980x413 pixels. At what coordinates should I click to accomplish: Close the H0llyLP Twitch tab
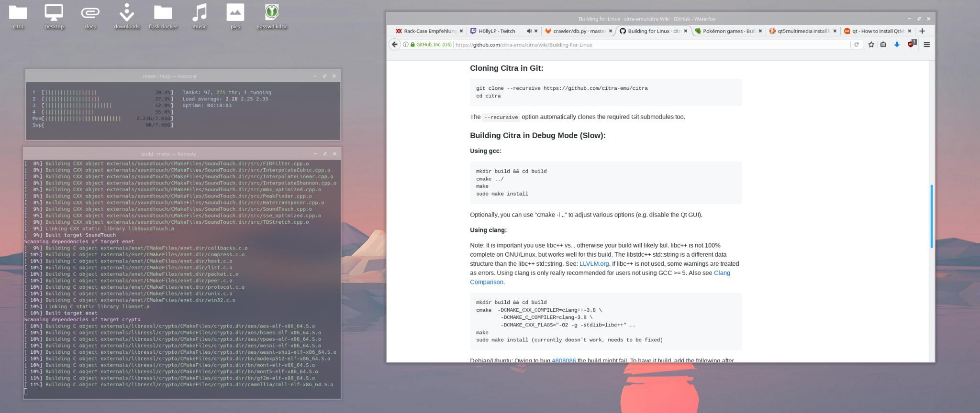pos(536,31)
